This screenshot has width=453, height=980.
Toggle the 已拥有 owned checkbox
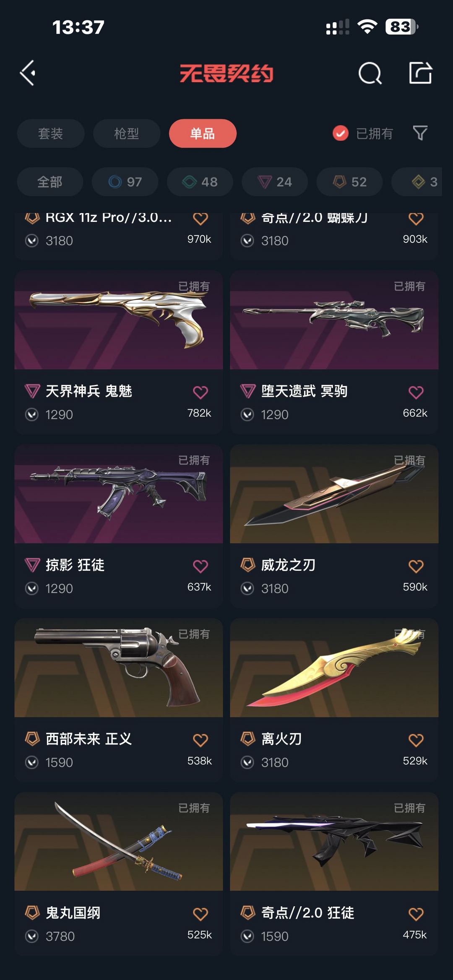point(341,133)
